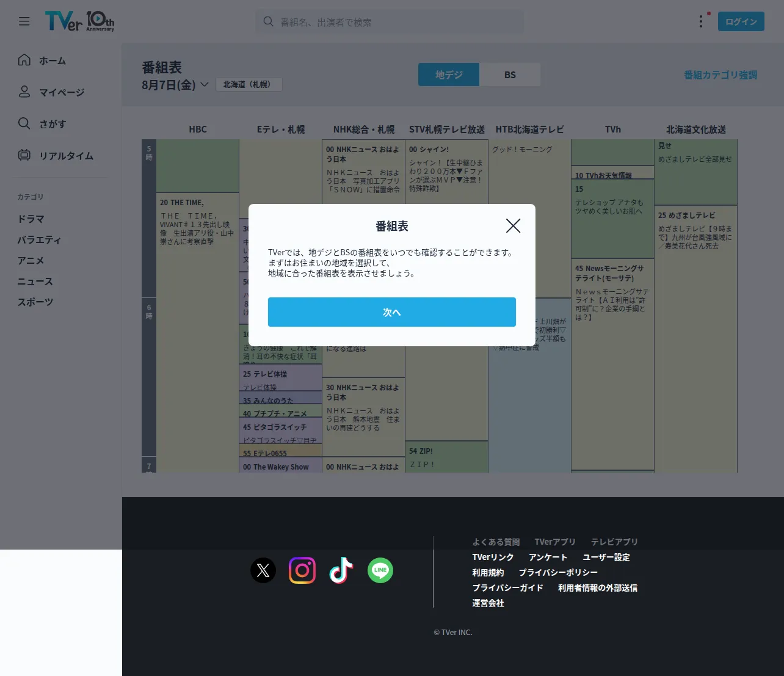Open the 北海道（札幌） region selector
784x676 pixels.
[x=249, y=84]
